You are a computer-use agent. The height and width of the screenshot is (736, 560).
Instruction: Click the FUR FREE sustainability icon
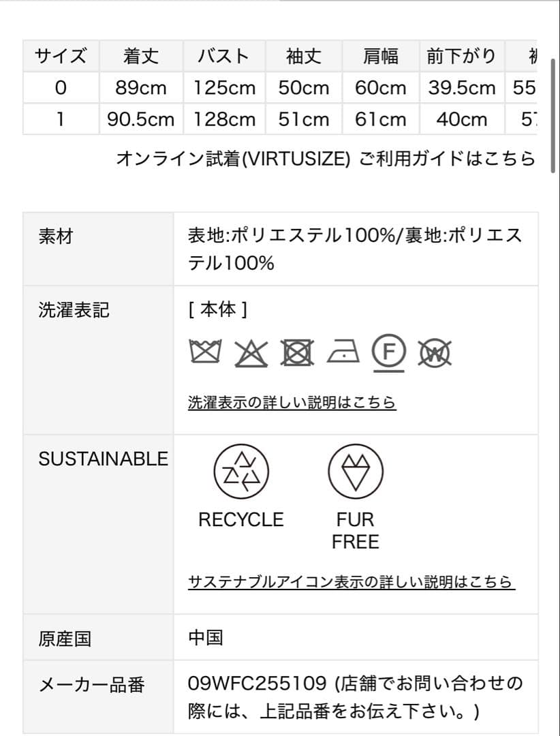(355, 471)
